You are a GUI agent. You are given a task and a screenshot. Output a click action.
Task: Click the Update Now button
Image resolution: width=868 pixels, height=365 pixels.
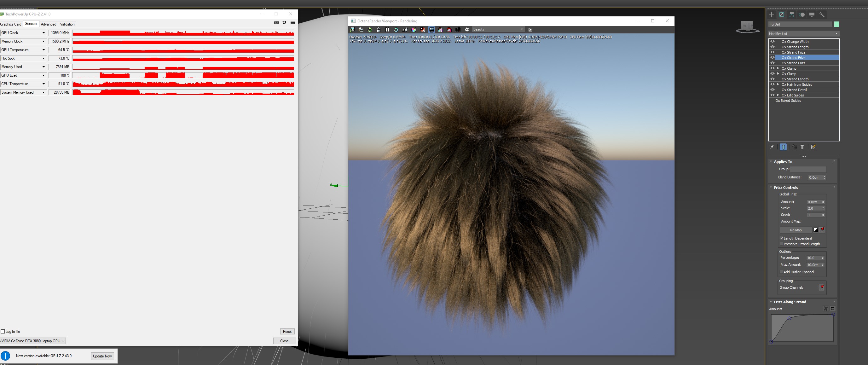[x=102, y=356]
